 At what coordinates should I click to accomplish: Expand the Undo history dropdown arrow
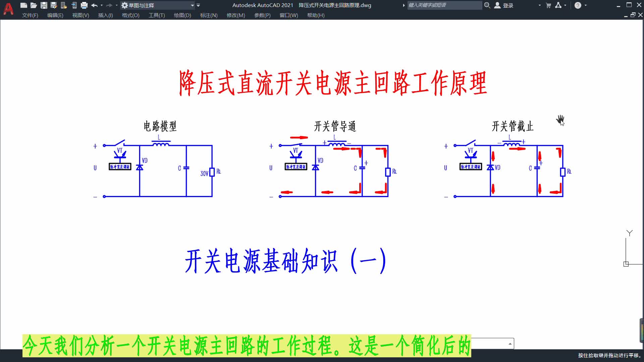(x=102, y=5)
